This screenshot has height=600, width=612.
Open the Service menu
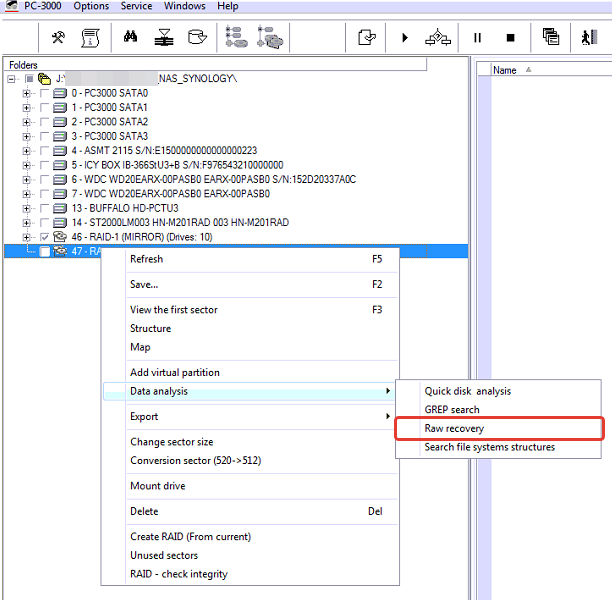[x=136, y=6]
